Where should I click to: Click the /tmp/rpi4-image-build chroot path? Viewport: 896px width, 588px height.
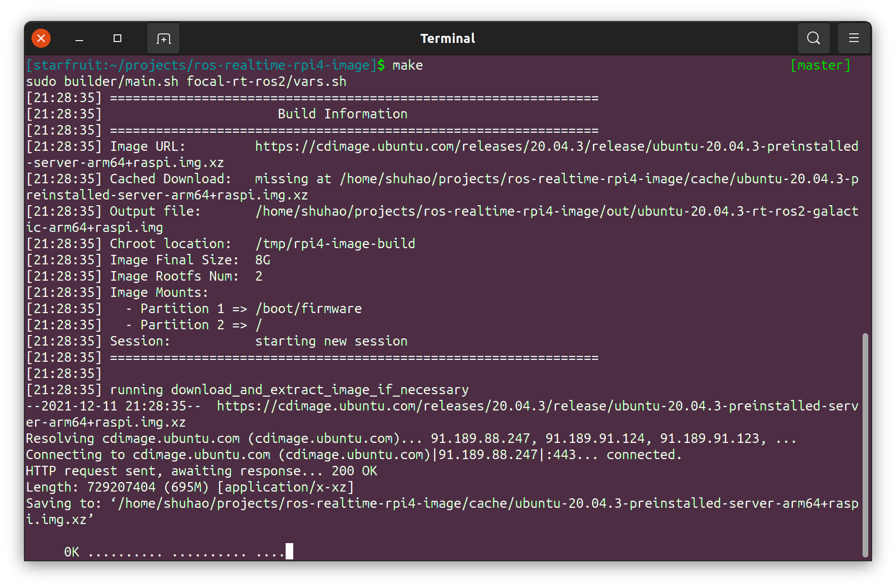pyautogui.click(x=335, y=244)
